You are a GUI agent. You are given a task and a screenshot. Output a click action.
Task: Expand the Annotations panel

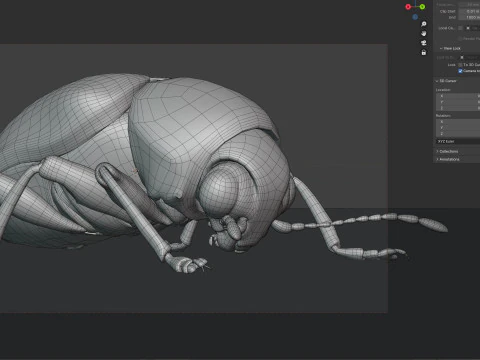coord(448,159)
